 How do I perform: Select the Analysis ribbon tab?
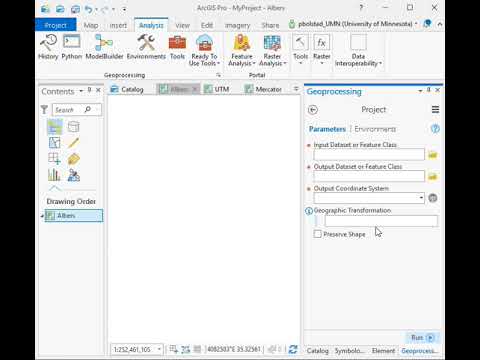[x=151, y=25]
